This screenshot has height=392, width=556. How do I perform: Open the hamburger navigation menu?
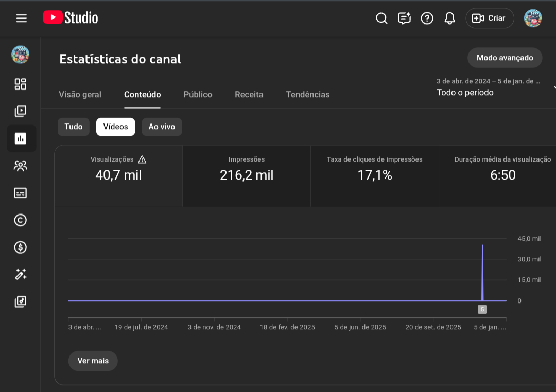pyautogui.click(x=21, y=19)
